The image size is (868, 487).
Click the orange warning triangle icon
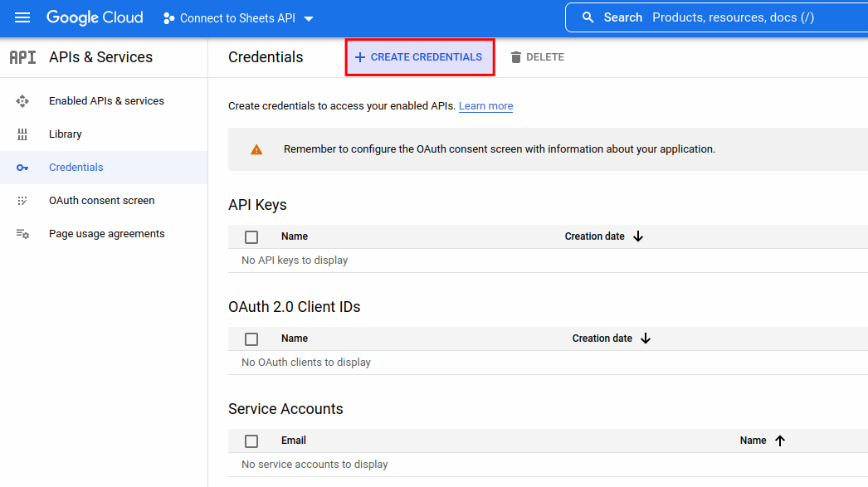(256, 149)
